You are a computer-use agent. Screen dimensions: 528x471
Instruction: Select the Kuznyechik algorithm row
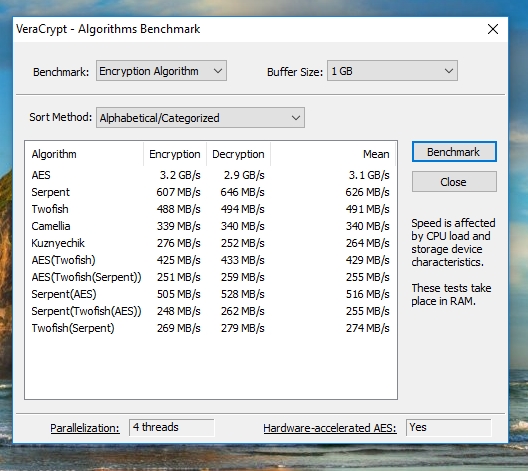[210, 243]
